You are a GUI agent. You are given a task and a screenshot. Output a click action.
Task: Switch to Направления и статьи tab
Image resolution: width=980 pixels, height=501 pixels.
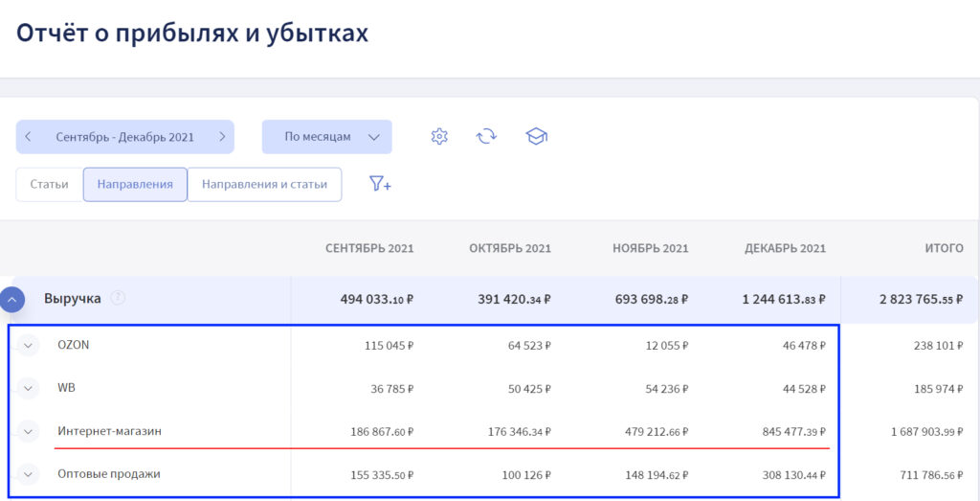264,184
